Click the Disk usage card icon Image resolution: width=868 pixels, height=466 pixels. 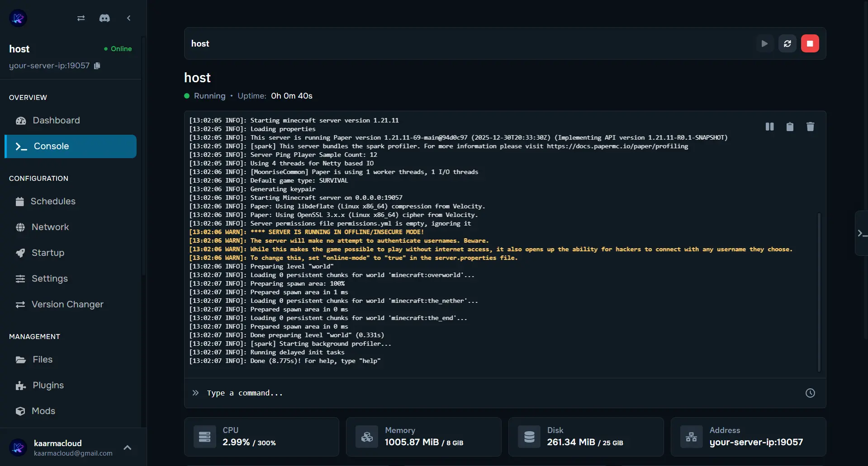tap(529, 437)
